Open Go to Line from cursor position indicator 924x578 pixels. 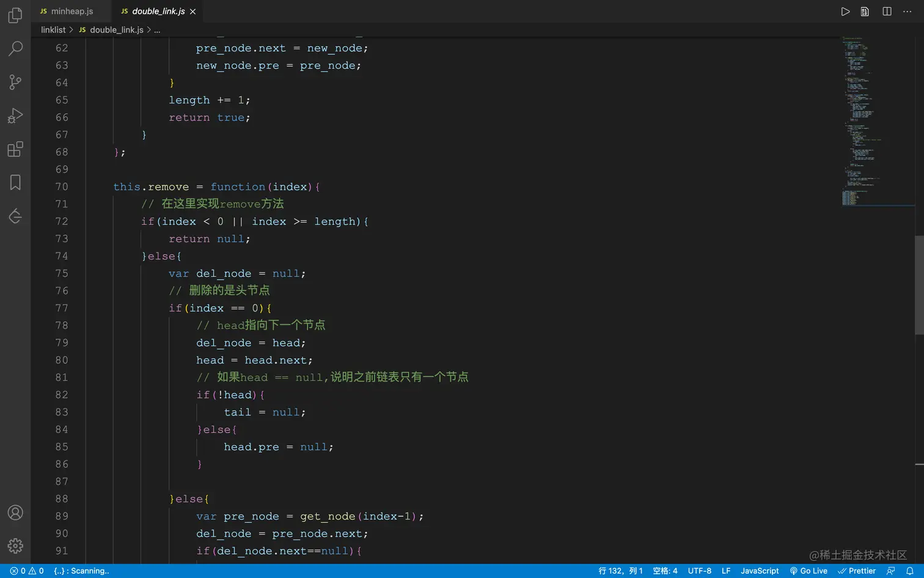click(x=620, y=571)
